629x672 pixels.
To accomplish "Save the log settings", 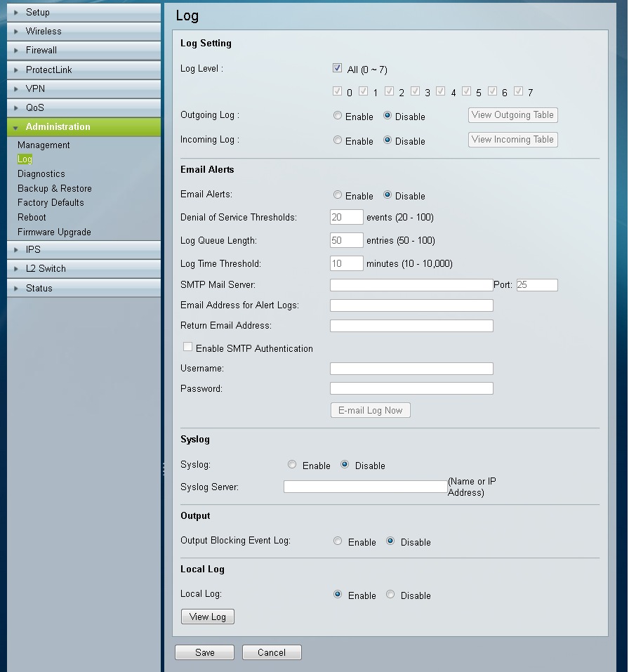I will 204,652.
